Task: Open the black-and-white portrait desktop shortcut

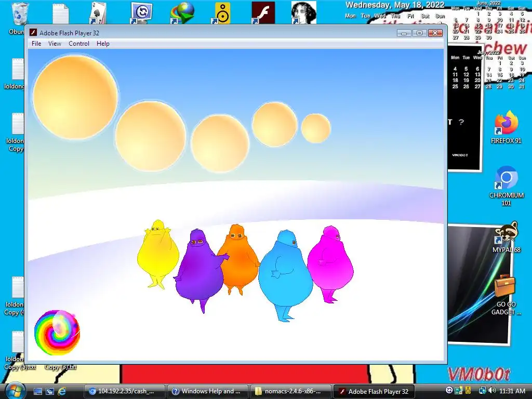Action: (x=303, y=13)
